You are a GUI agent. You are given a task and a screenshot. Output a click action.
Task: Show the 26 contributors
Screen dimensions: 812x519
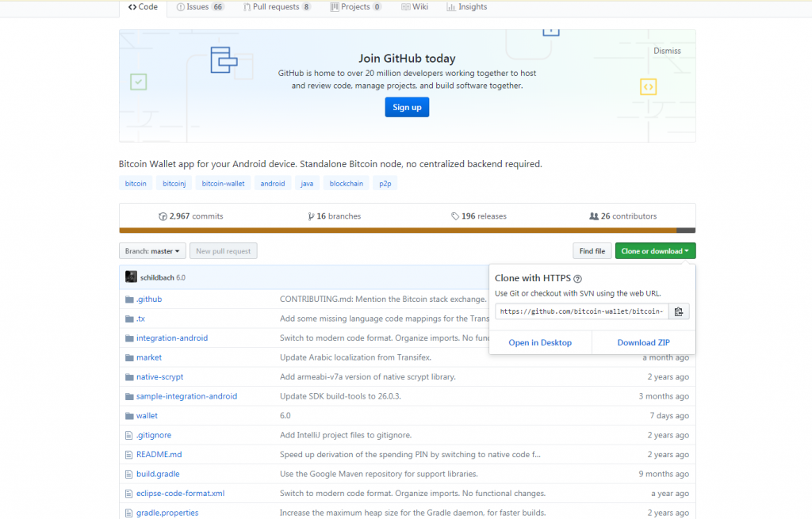(x=623, y=216)
